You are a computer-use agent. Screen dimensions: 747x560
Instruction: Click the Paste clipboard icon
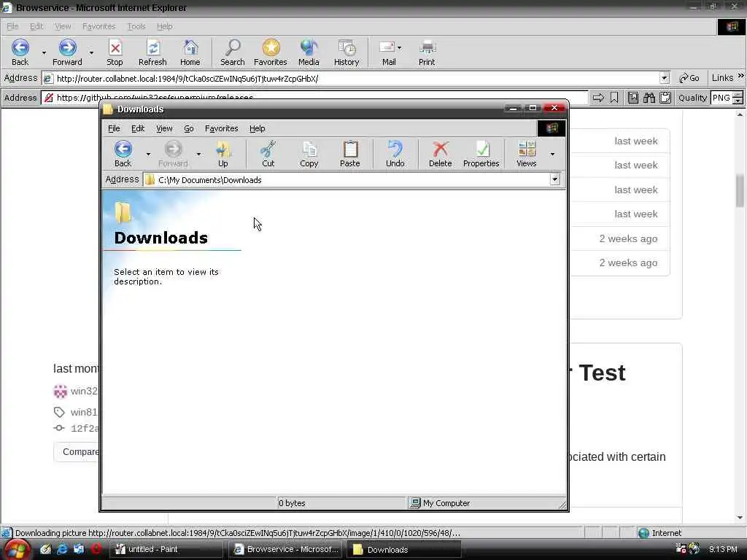pyautogui.click(x=349, y=154)
